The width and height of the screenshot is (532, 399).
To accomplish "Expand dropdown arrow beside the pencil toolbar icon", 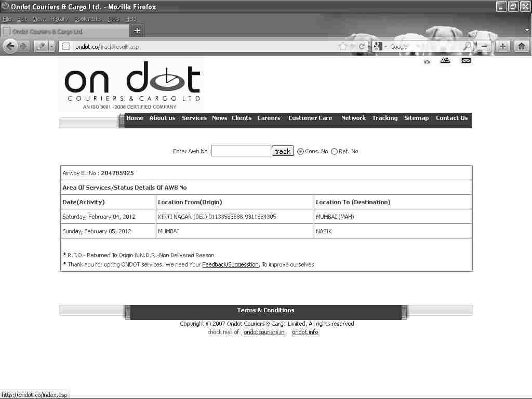I will (x=52, y=47).
